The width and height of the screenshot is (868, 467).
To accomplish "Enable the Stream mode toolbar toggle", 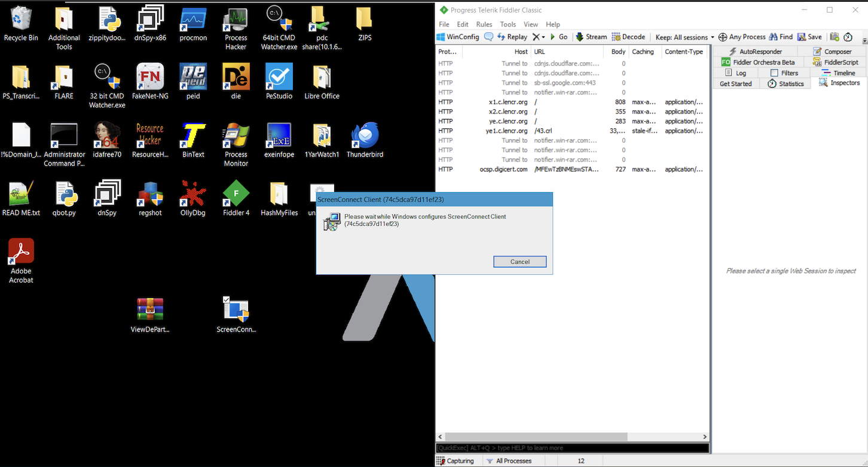I will (591, 37).
